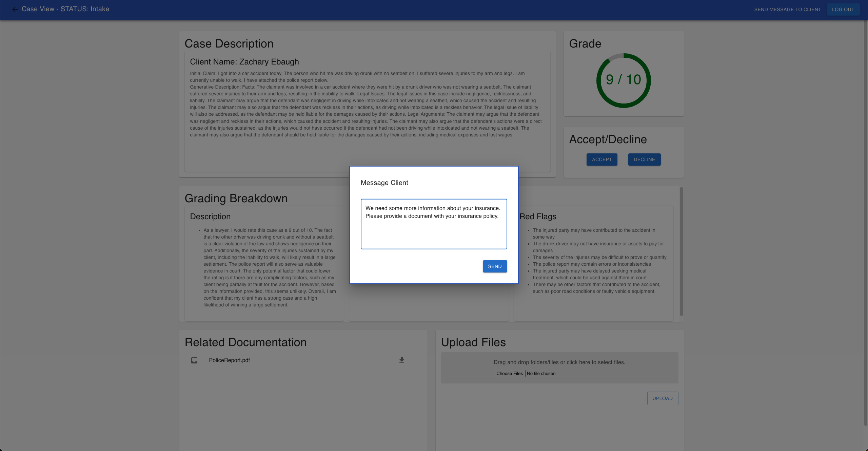Open Send Message To Client
Screen dimensions: 868x451
click(787, 10)
